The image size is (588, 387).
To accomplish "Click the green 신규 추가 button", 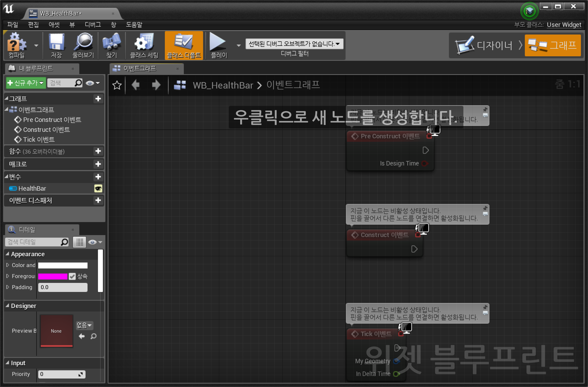I will 26,83.
